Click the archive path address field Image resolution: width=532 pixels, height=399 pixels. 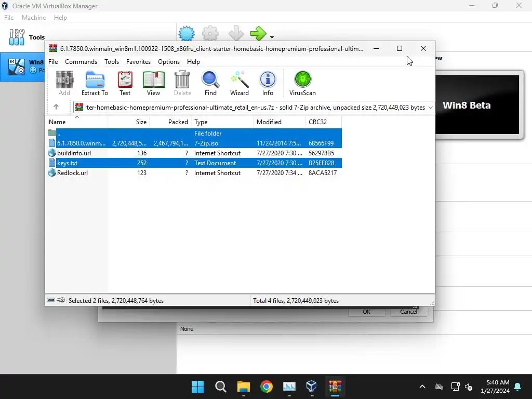click(254, 107)
